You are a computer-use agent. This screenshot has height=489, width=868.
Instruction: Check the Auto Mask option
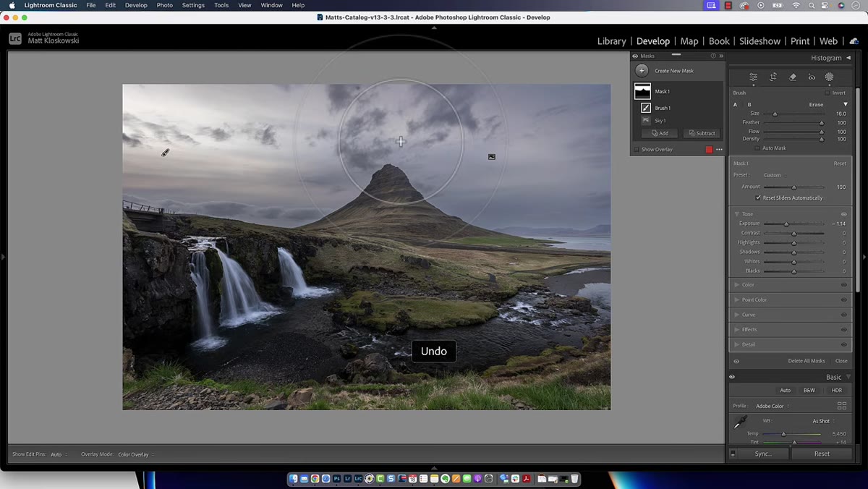757,148
